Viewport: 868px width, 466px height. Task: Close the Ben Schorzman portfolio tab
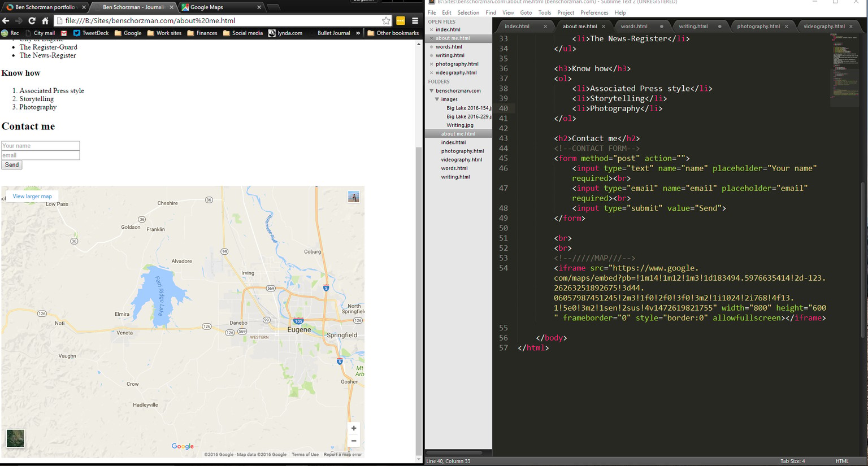84,7
